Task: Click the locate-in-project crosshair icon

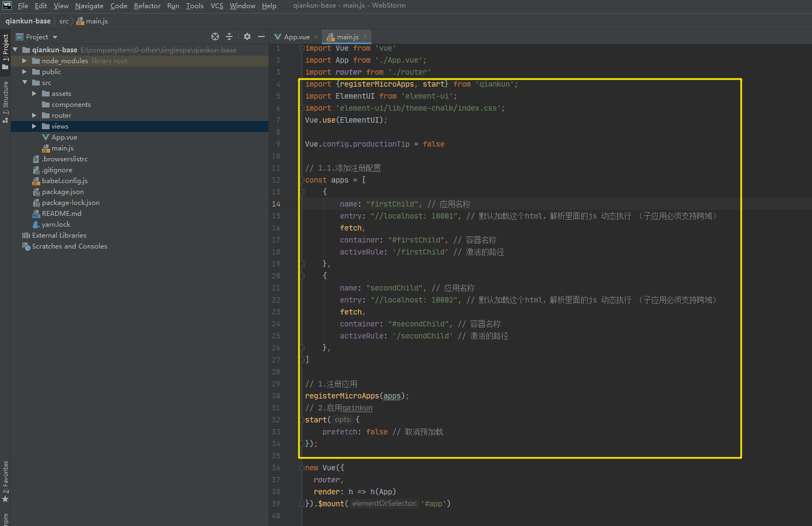Action: coord(215,37)
